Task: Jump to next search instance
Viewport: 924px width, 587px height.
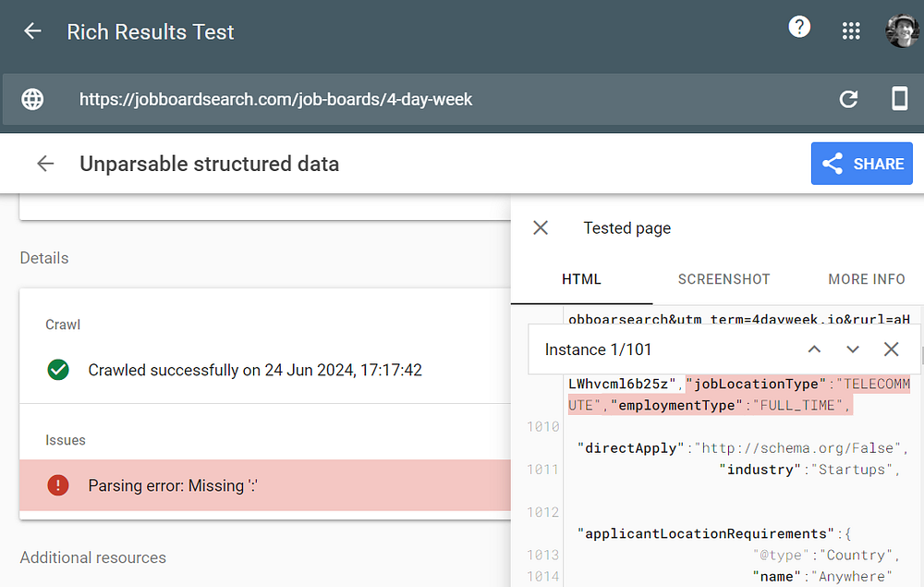Action: 853,349
